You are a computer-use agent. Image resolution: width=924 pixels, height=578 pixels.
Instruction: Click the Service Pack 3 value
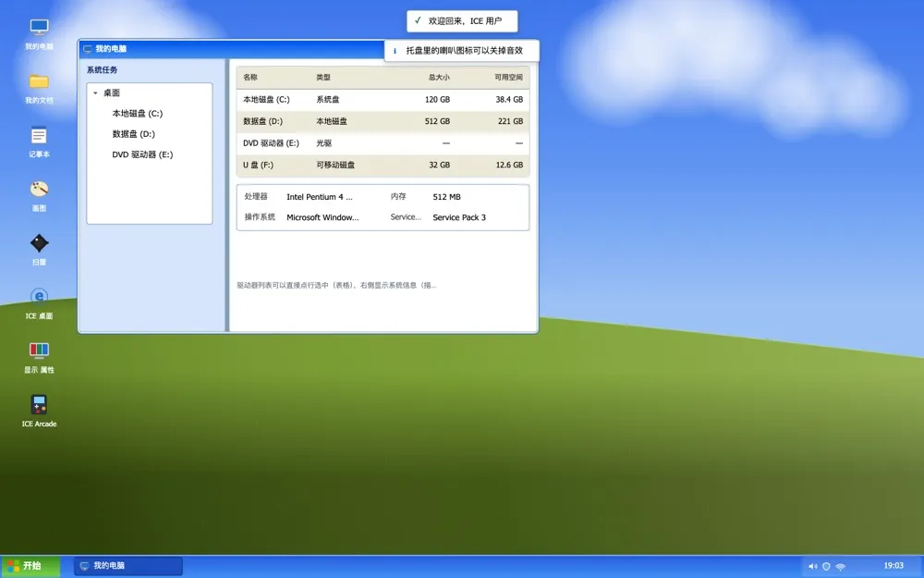point(459,217)
